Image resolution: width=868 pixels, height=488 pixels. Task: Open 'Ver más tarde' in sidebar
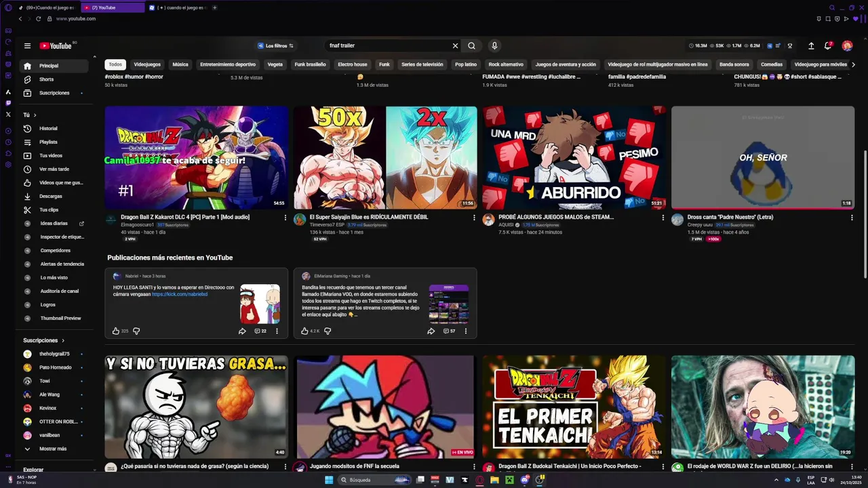[x=54, y=169]
